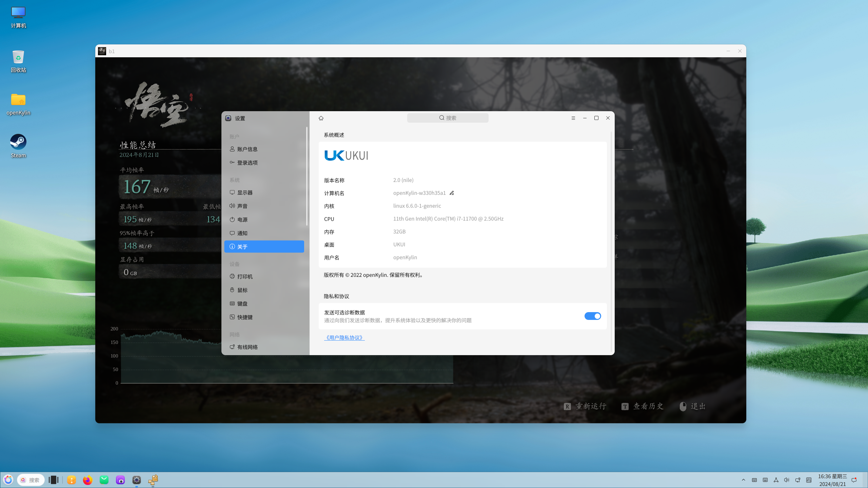Click the version value 2.0 (nile)
Screen dimensions: 868x488
pyautogui.click(x=403, y=180)
